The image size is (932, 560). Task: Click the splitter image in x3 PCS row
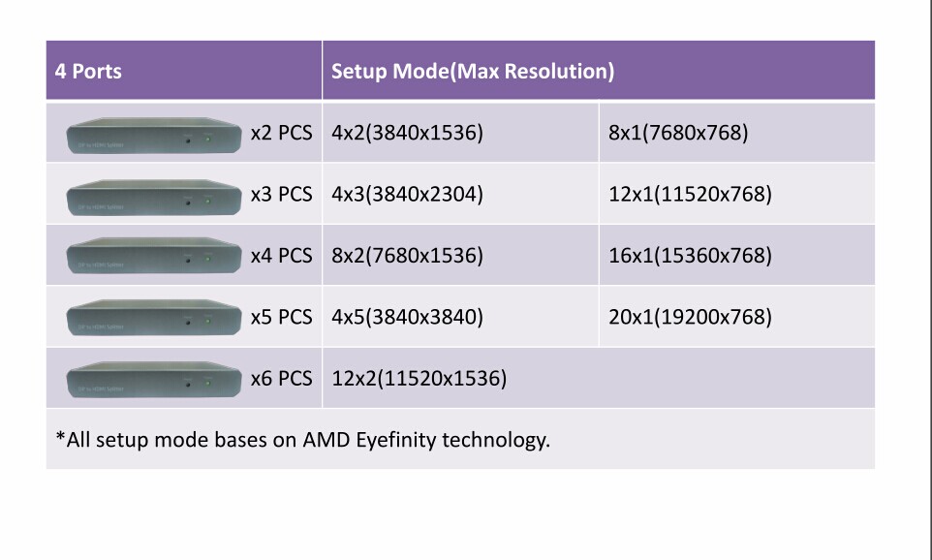154,198
